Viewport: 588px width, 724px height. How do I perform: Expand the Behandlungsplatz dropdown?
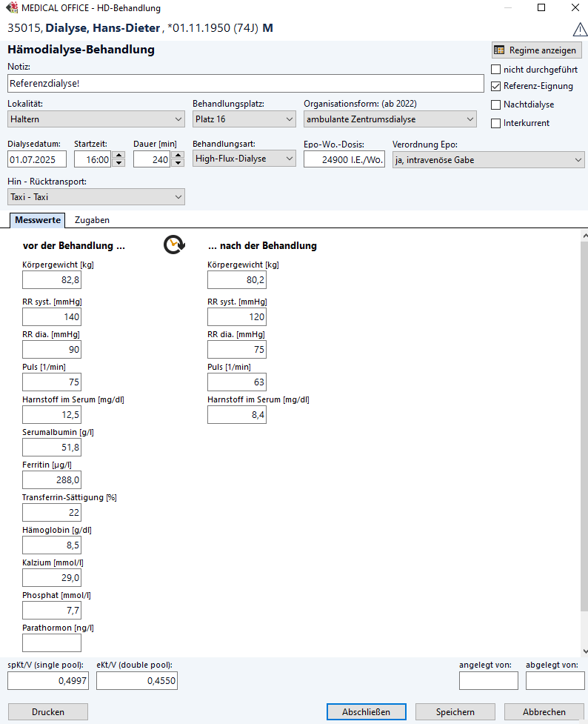244,119
